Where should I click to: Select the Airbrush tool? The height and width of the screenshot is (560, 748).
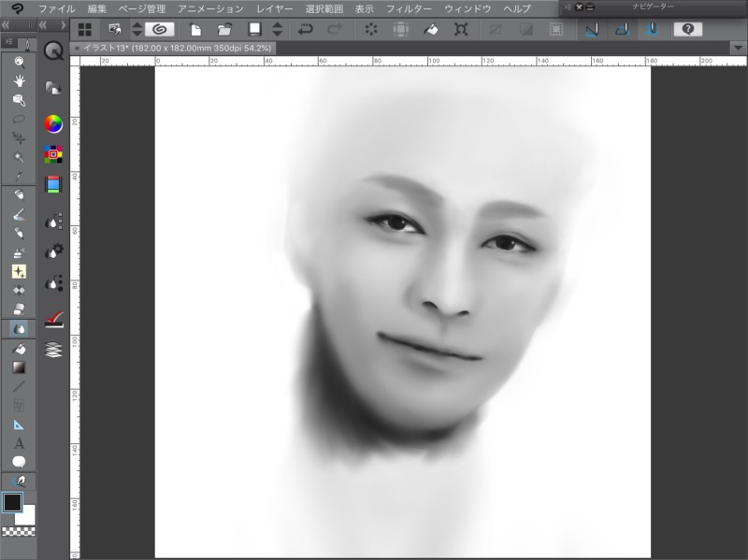point(19,252)
